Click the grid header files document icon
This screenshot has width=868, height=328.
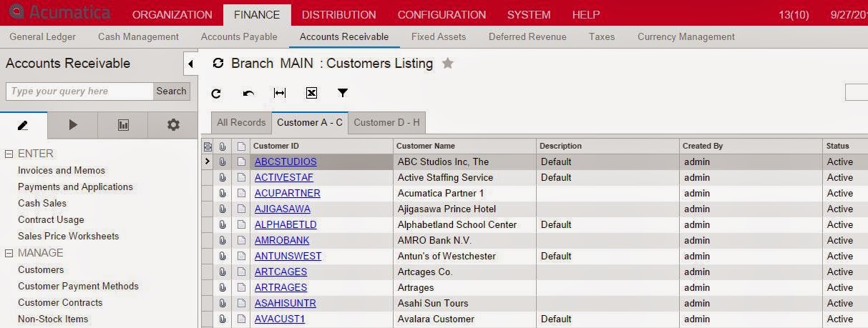241,146
